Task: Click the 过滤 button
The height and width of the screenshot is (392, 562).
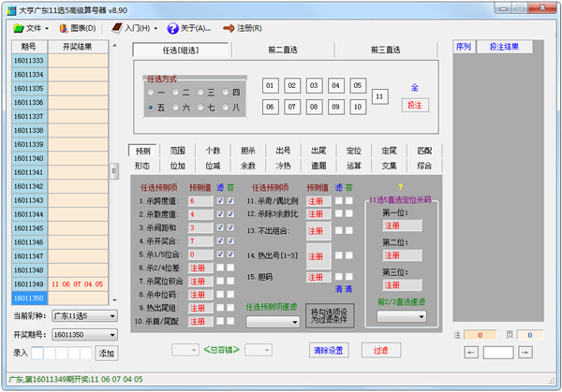Action: [380, 350]
